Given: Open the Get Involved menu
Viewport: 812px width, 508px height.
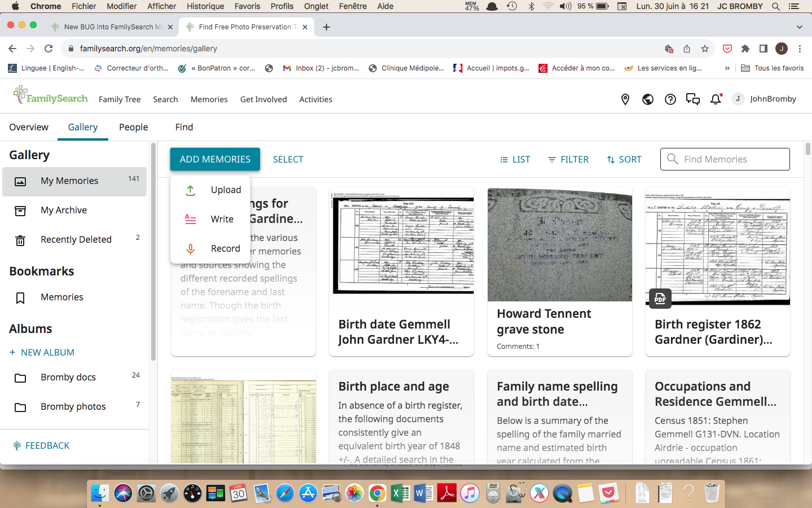Looking at the screenshot, I should click(x=263, y=99).
